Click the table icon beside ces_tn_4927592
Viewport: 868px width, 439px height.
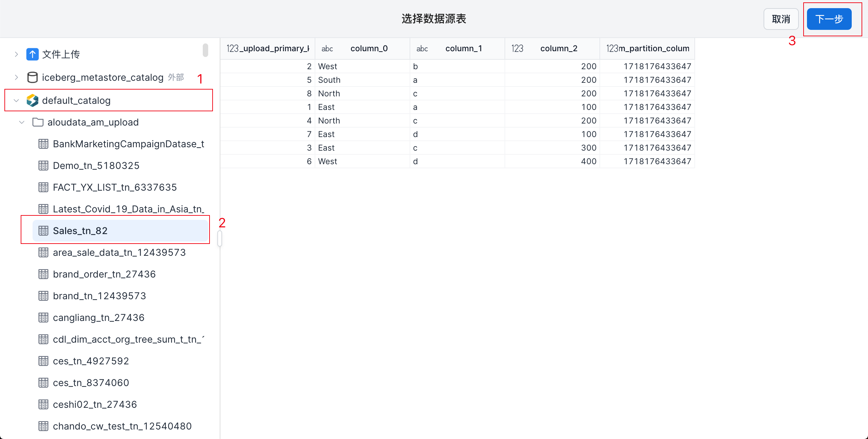pyautogui.click(x=43, y=361)
